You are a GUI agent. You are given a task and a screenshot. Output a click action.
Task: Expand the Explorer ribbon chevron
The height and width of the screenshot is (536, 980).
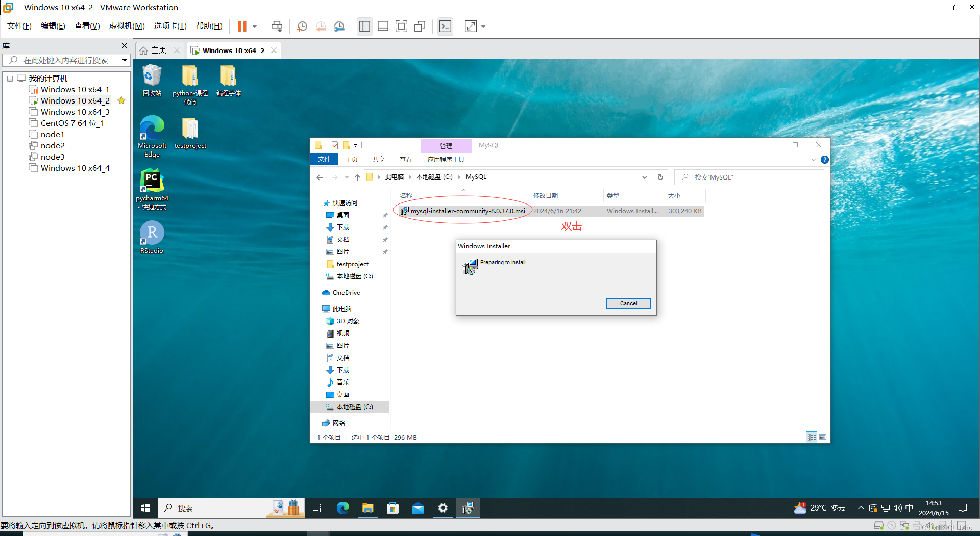tap(814, 160)
